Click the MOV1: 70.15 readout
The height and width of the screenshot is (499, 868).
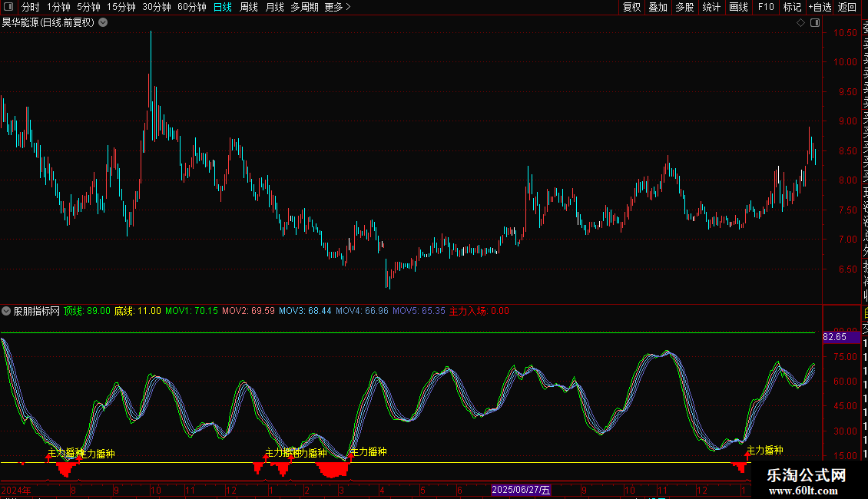(191, 311)
